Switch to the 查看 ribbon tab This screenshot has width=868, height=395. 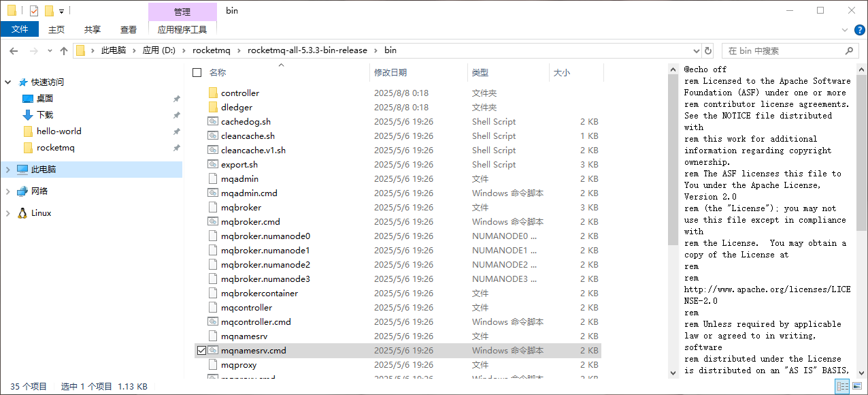128,29
